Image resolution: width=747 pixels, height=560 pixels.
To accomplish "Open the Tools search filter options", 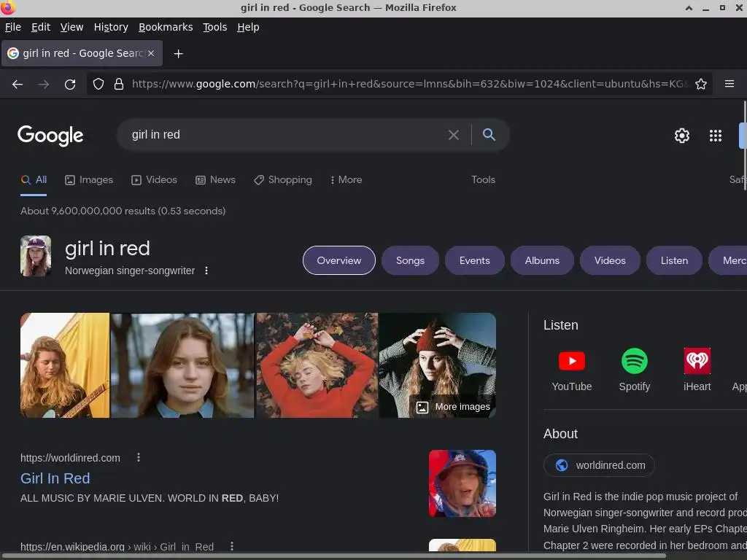I will 483,180.
